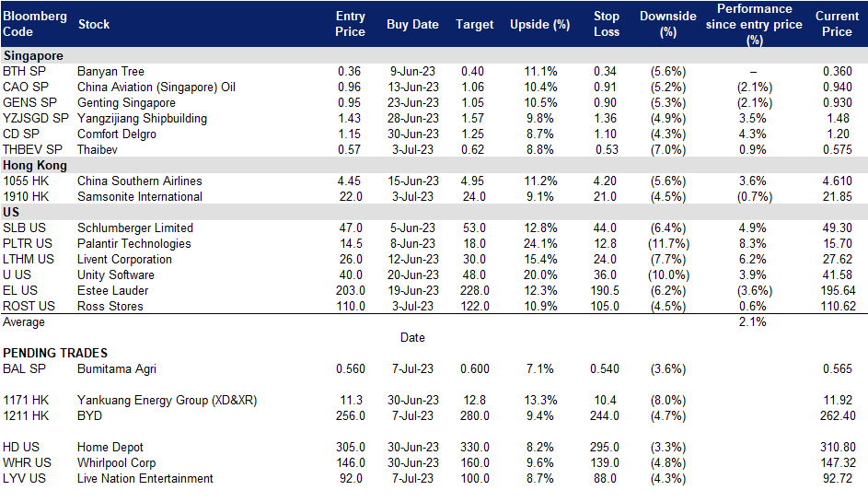Select Livent current price 27.62

(838, 260)
